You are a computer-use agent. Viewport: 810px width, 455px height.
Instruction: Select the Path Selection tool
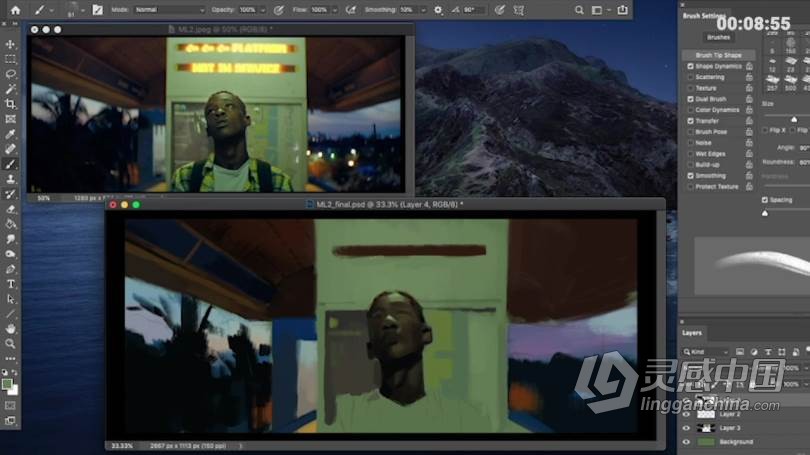pos(10,299)
